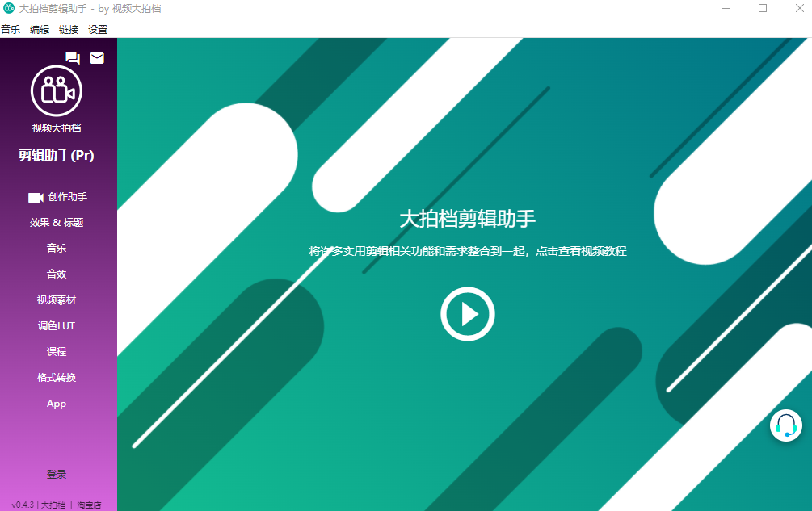Click the mail envelope icon
Image resolution: width=812 pixels, height=511 pixels.
click(97, 57)
